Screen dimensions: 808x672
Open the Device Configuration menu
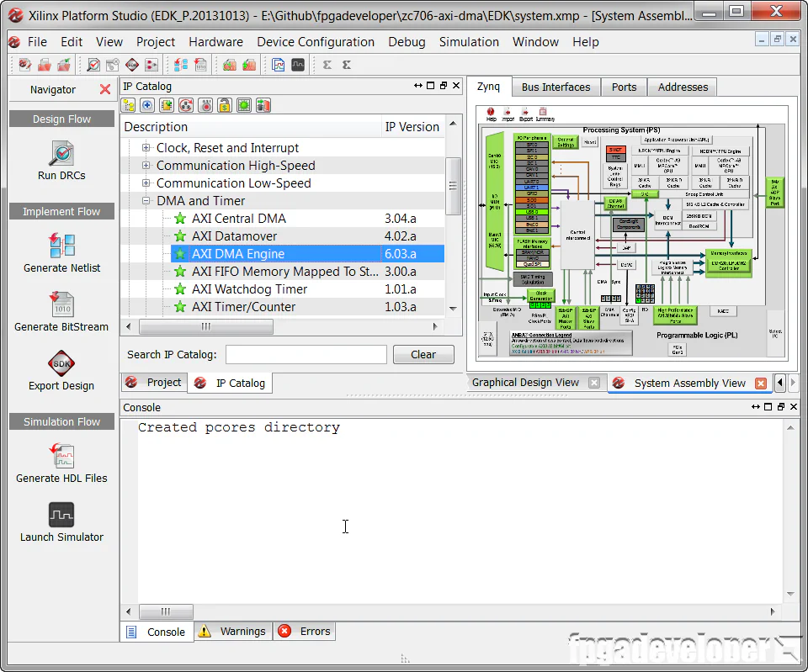click(x=316, y=42)
